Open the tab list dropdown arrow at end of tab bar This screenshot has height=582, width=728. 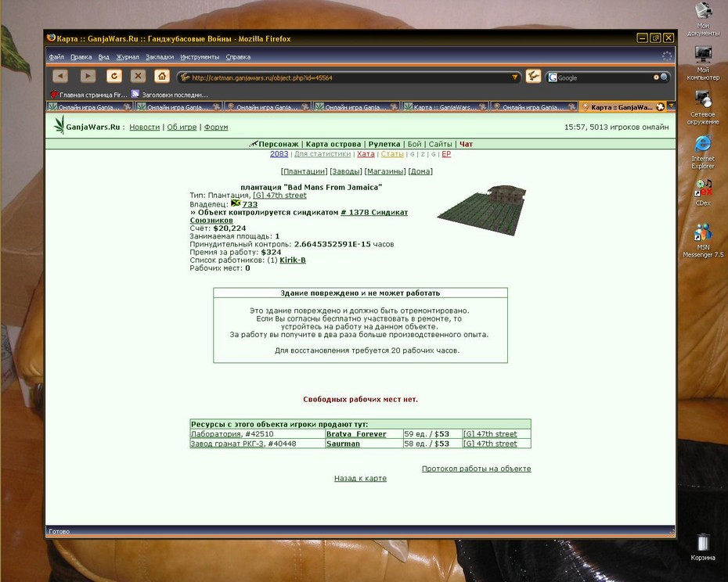click(671, 106)
